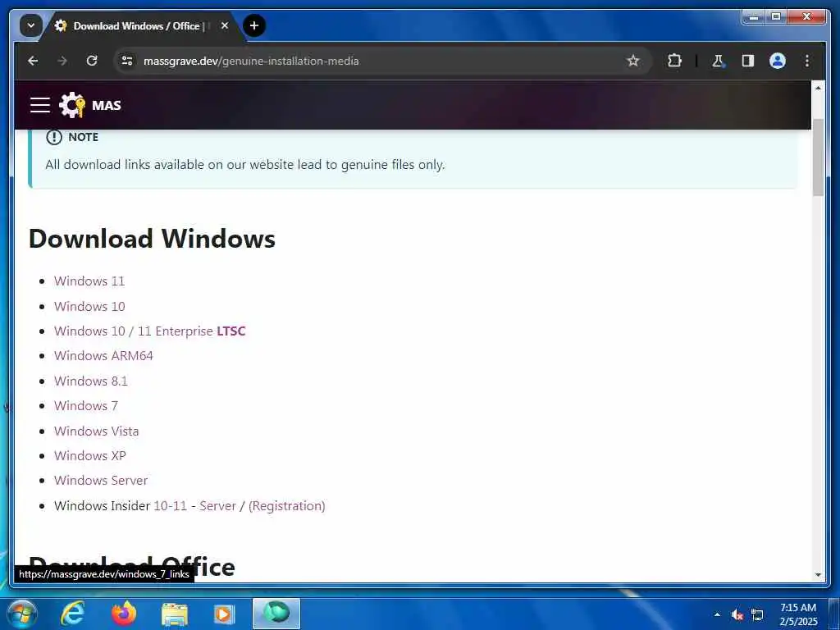
Task: Open the Windows Start menu orb
Action: coord(21,614)
